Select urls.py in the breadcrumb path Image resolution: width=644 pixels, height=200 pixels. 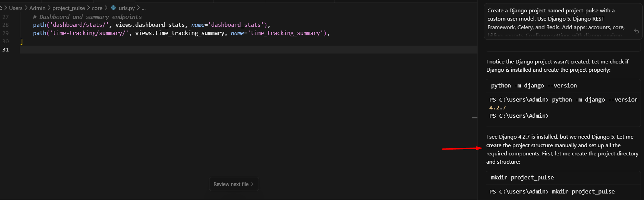[126, 8]
